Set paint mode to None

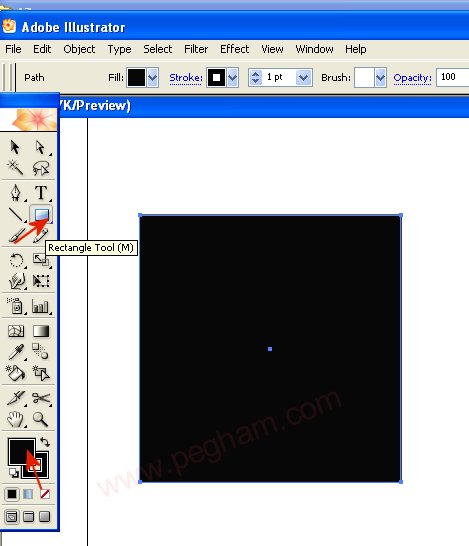45,494
